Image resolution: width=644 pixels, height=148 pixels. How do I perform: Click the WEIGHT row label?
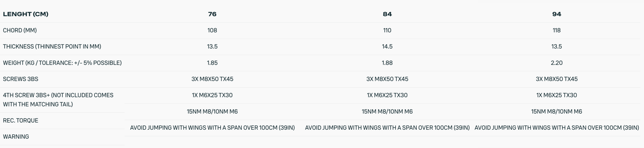62,63
